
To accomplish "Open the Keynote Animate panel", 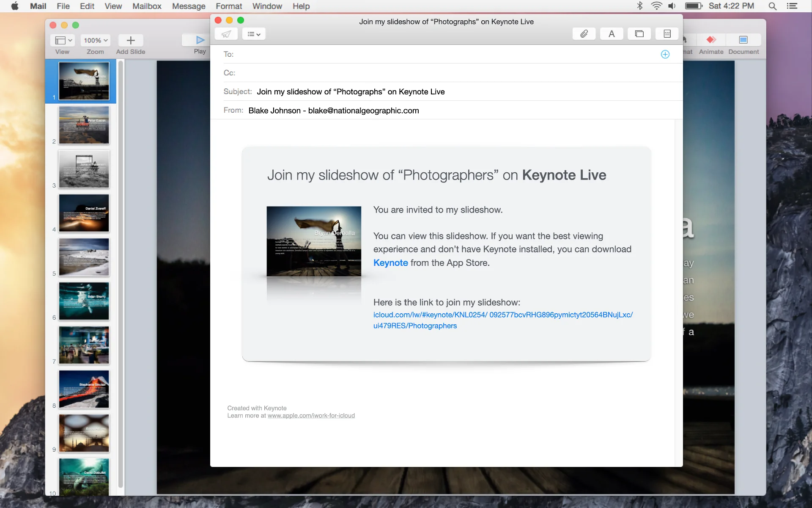I will pos(711,41).
